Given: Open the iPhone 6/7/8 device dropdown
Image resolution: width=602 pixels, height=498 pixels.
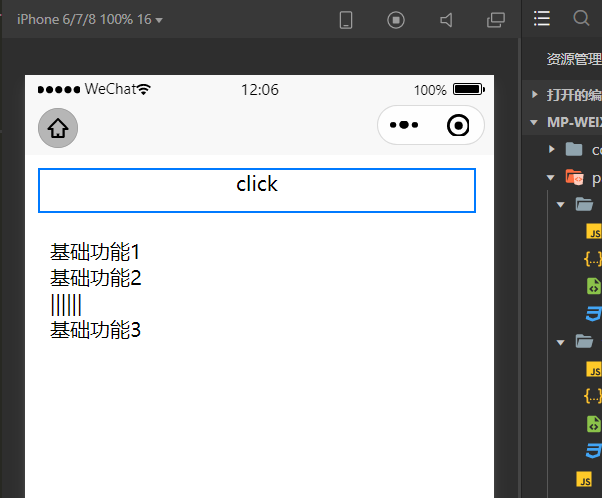Looking at the screenshot, I should pos(90,19).
